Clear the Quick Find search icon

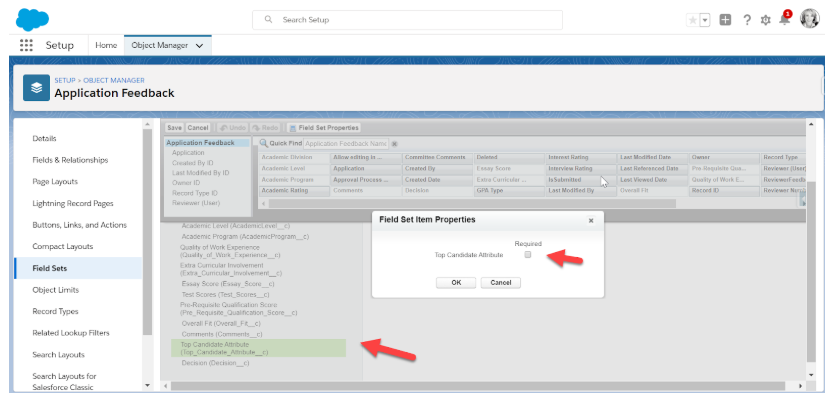395,144
